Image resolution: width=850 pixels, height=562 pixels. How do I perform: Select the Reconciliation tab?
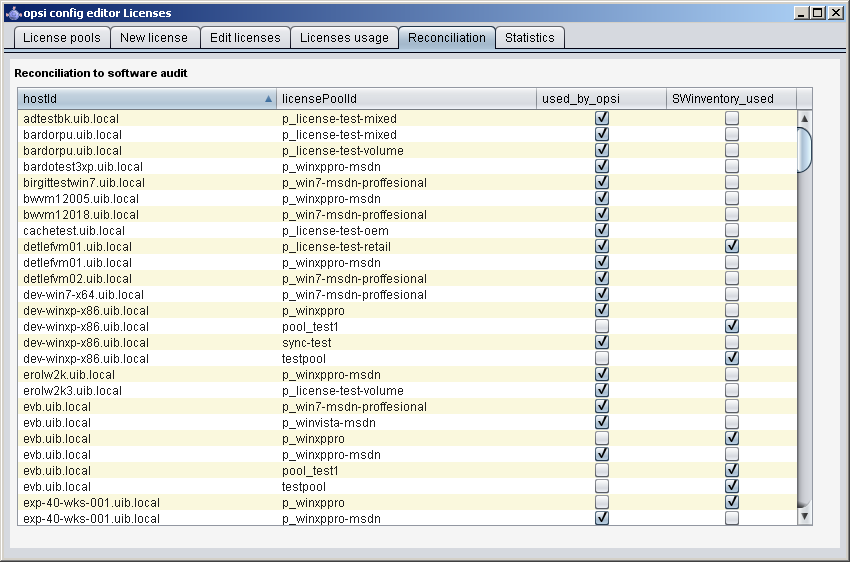447,38
